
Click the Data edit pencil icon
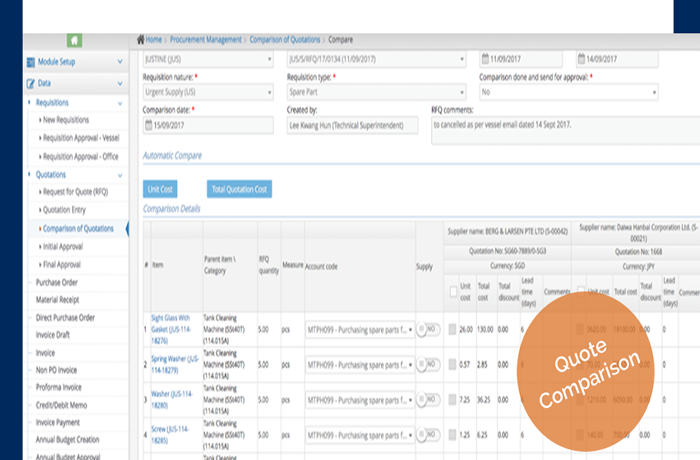[x=30, y=84]
